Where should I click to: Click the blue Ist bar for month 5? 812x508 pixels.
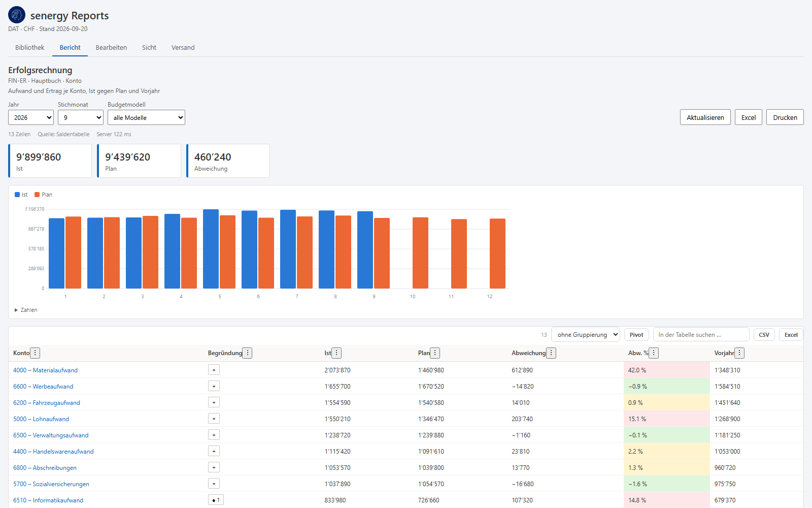(211, 249)
